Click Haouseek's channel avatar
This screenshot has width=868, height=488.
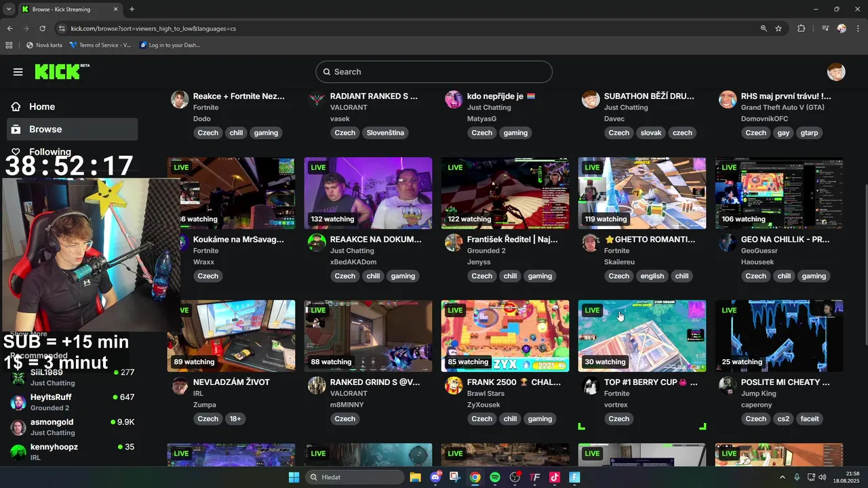click(x=728, y=242)
